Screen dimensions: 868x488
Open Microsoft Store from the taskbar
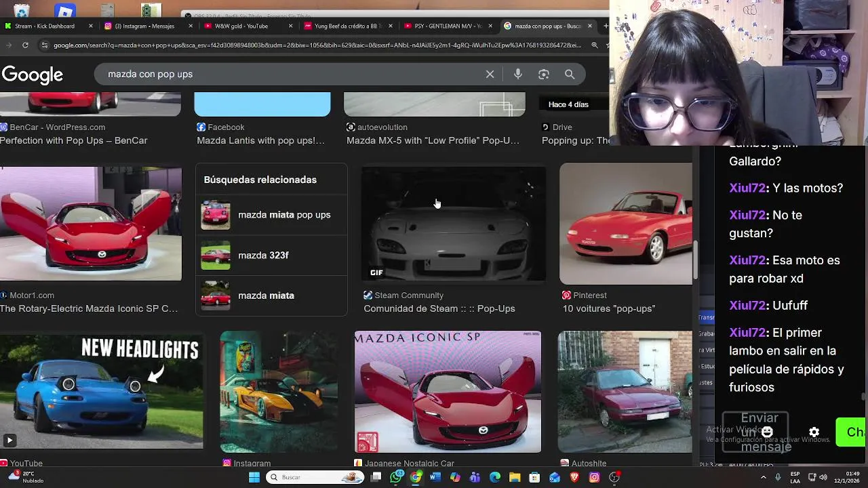click(x=534, y=477)
